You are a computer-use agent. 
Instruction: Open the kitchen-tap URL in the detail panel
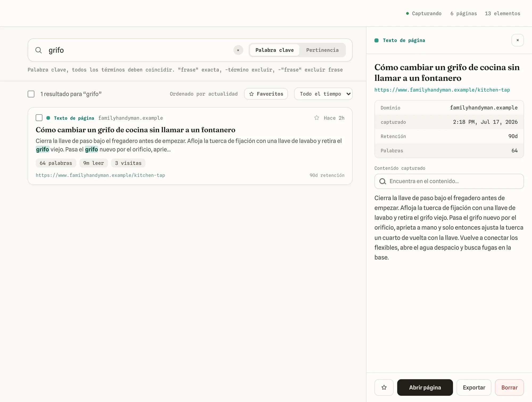click(x=442, y=90)
